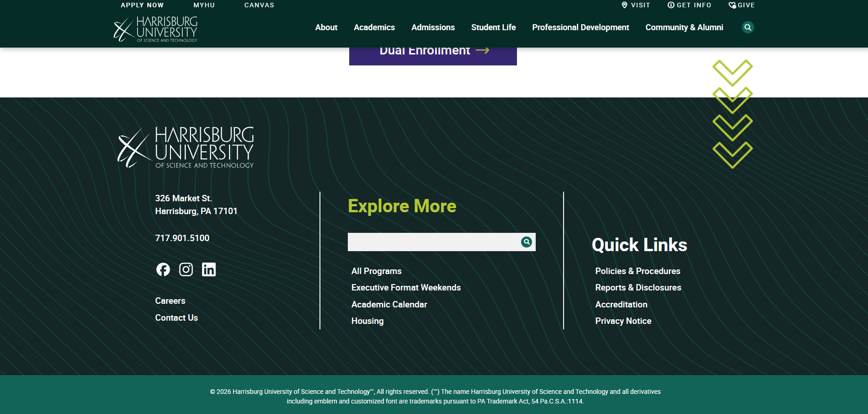Open the Professional Development menu

580,27
